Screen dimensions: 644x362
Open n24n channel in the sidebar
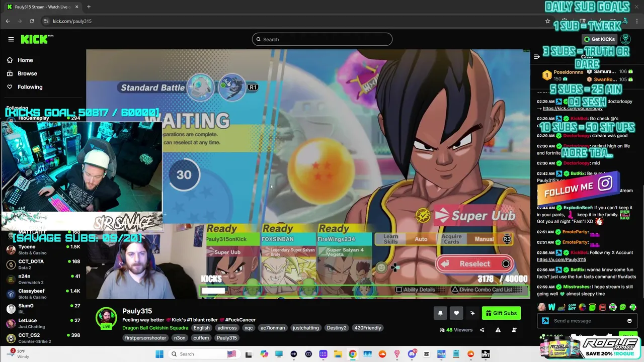tap(43, 279)
